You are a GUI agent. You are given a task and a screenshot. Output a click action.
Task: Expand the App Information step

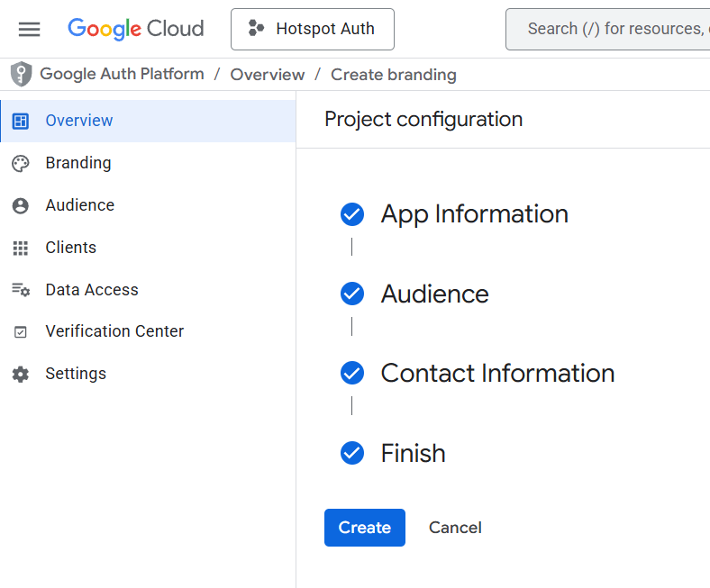click(x=474, y=214)
